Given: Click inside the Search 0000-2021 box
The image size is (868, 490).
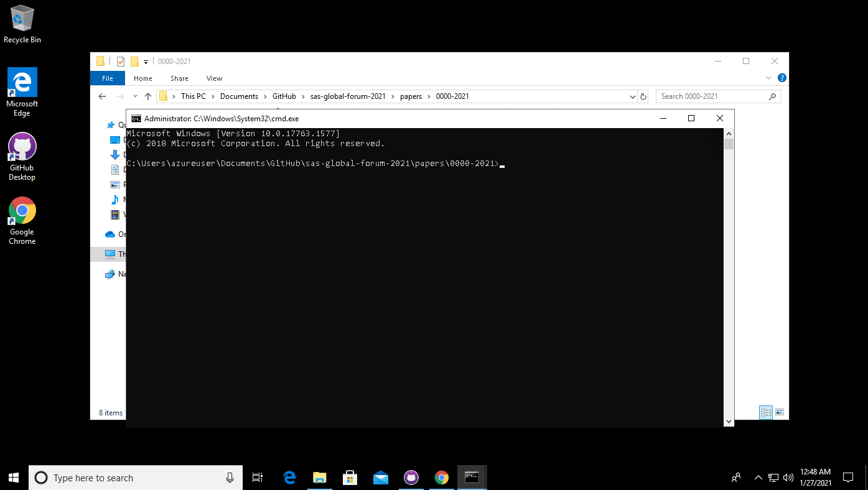Looking at the screenshot, I should (x=709, y=96).
